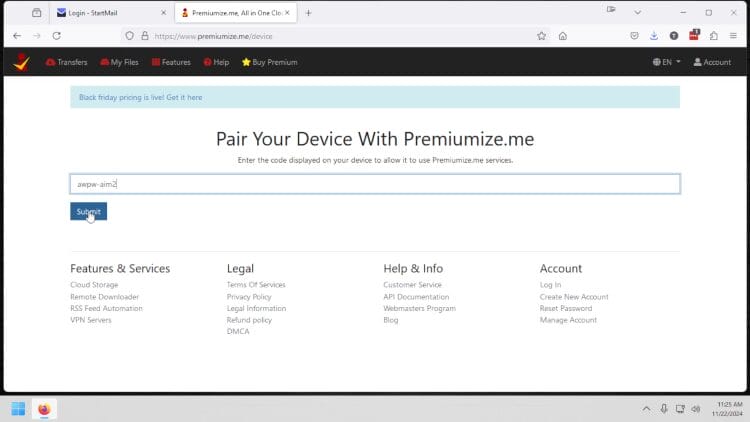
Task: Open the Legal Information link
Action: point(256,309)
